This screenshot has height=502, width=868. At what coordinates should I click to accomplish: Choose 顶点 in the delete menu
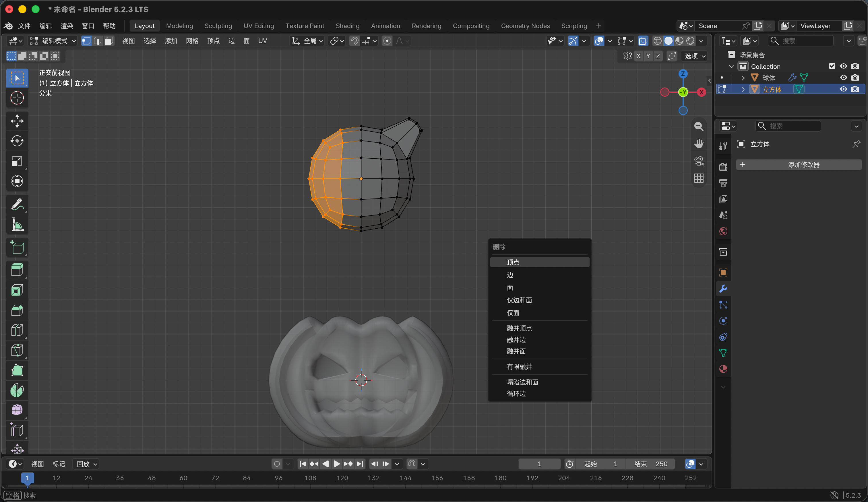coord(540,262)
